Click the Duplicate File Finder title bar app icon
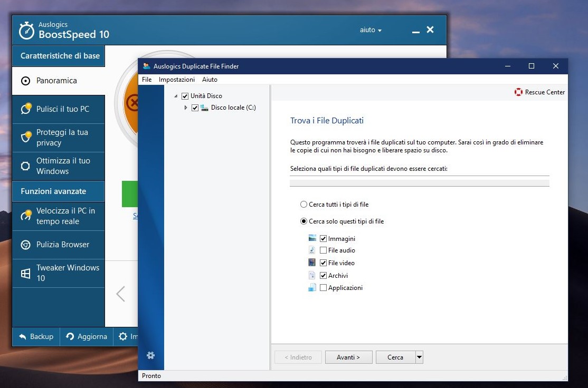This screenshot has width=588, height=388. point(147,66)
